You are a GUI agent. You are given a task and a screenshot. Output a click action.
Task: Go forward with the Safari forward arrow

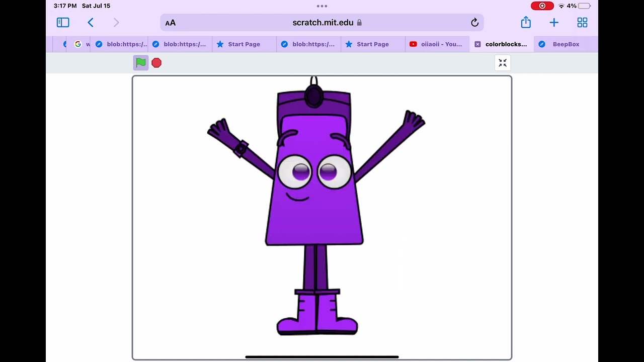[116, 23]
